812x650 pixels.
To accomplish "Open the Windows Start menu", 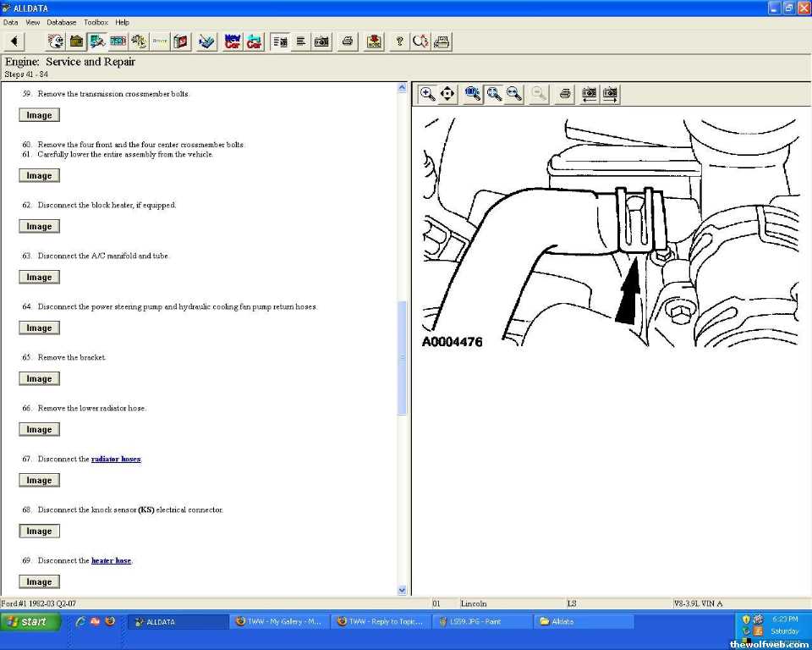I will (x=31, y=622).
